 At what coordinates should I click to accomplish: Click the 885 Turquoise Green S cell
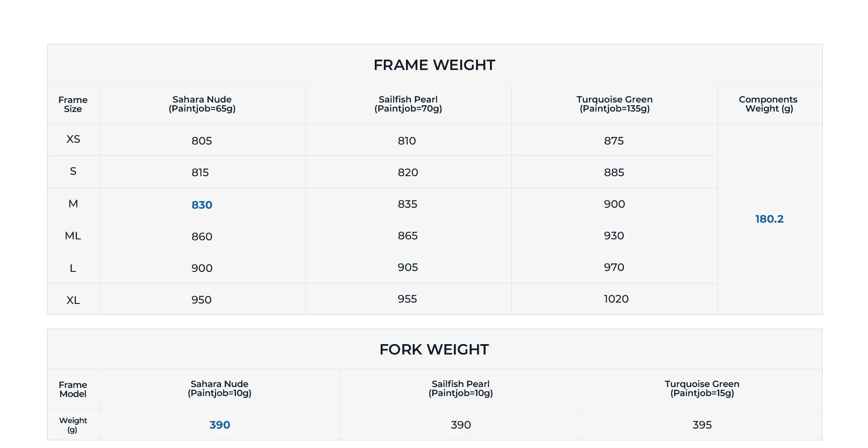pos(614,173)
